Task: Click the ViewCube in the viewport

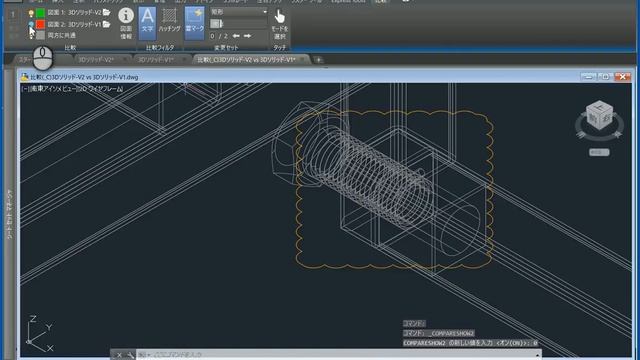Action: coord(599,116)
